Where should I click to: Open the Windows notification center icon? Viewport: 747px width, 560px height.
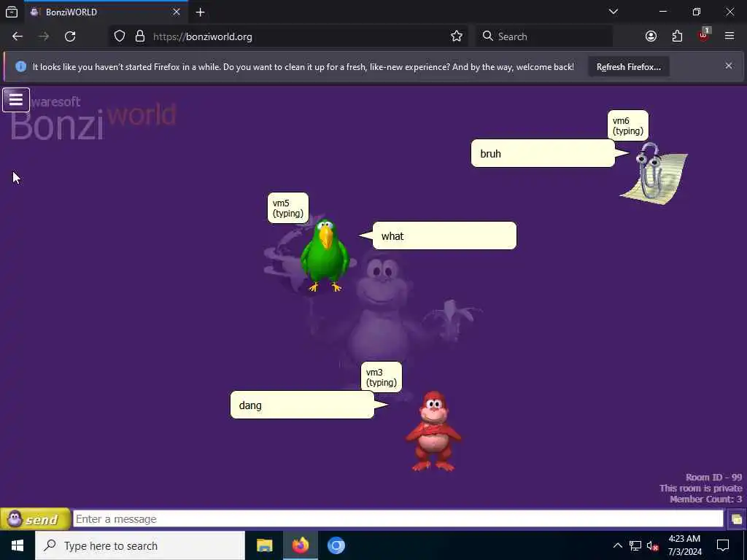[723, 545]
